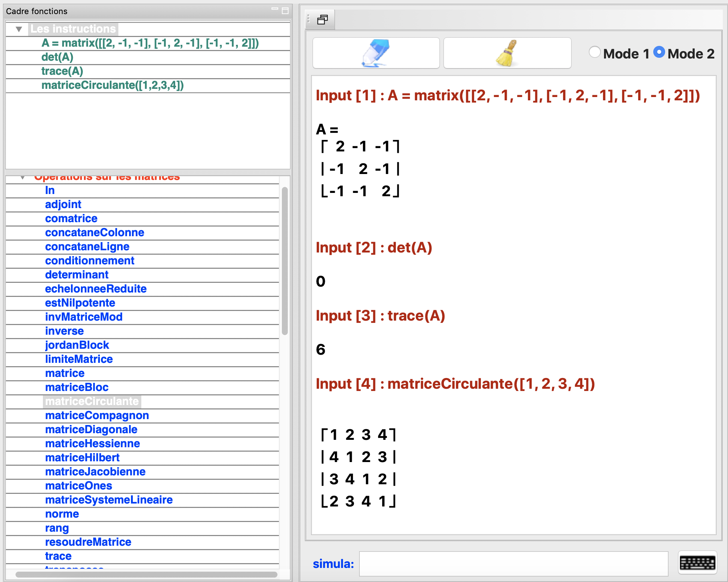Click the broom clear-all icon

pyautogui.click(x=507, y=53)
